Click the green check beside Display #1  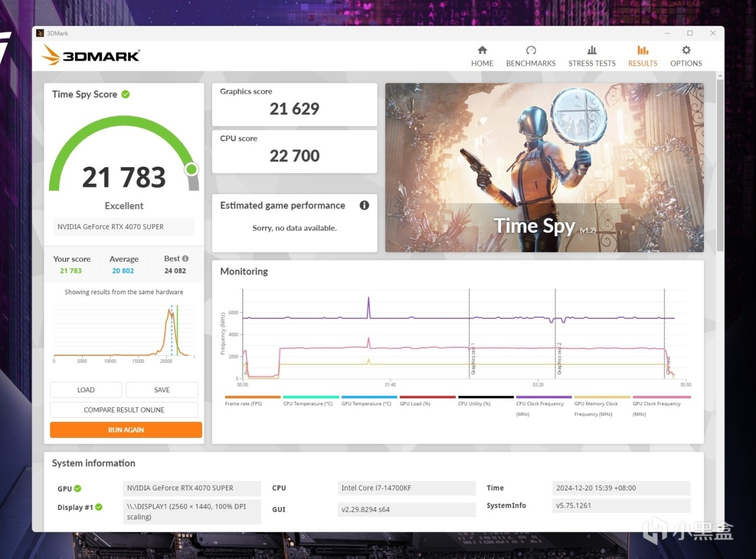(99, 507)
